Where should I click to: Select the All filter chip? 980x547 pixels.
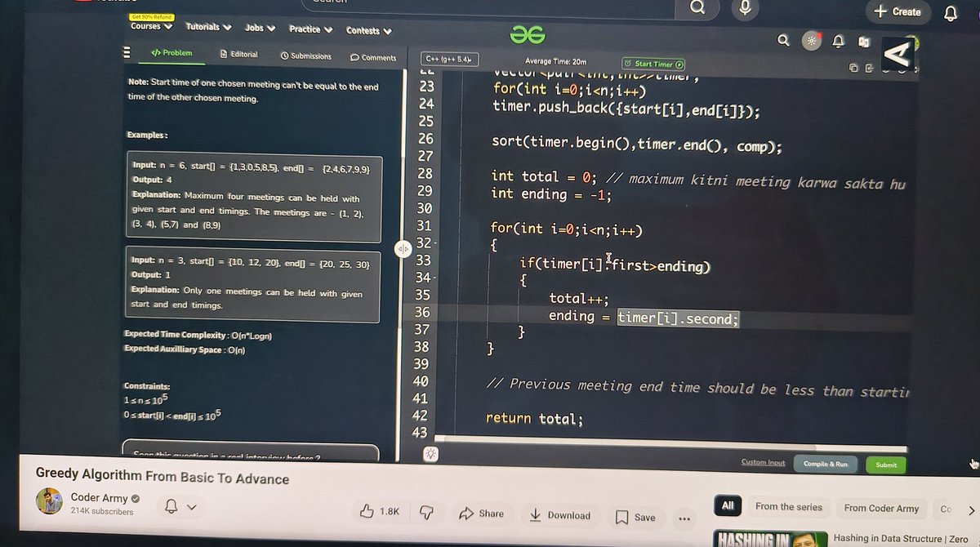(728, 506)
